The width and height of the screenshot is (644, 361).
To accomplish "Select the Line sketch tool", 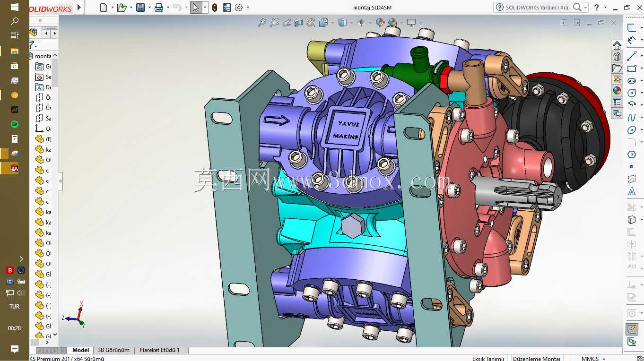I will click(632, 56).
